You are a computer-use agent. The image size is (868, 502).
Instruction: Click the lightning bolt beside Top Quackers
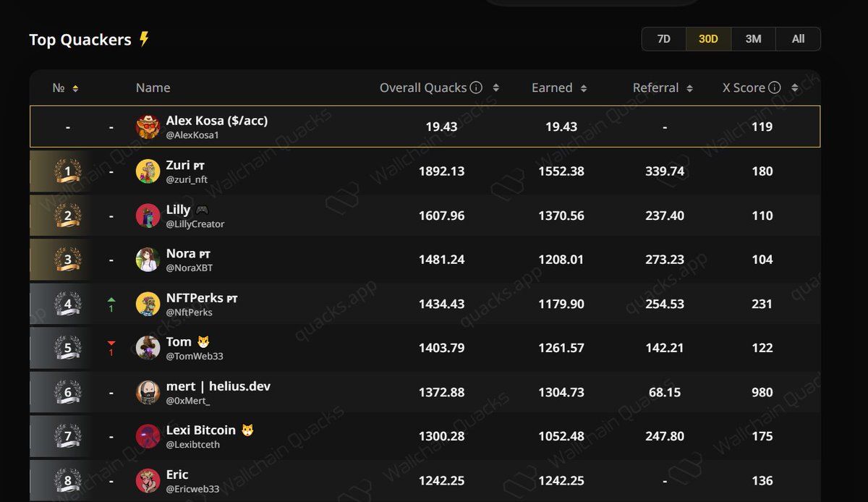coord(144,39)
